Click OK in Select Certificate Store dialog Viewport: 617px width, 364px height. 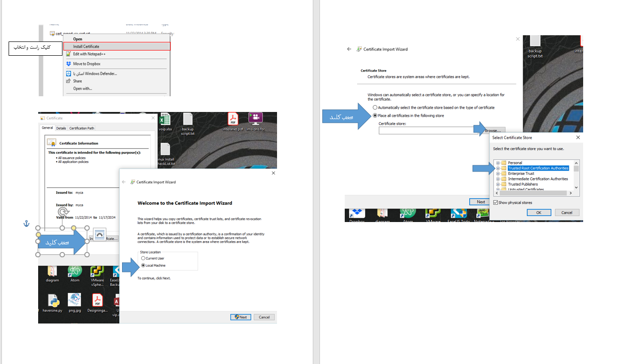538,212
